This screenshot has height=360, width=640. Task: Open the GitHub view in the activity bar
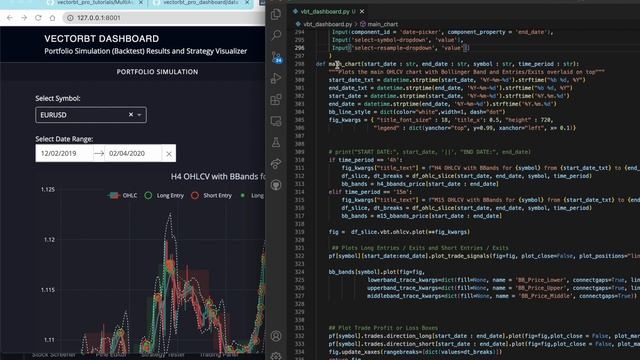tap(276, 185)
